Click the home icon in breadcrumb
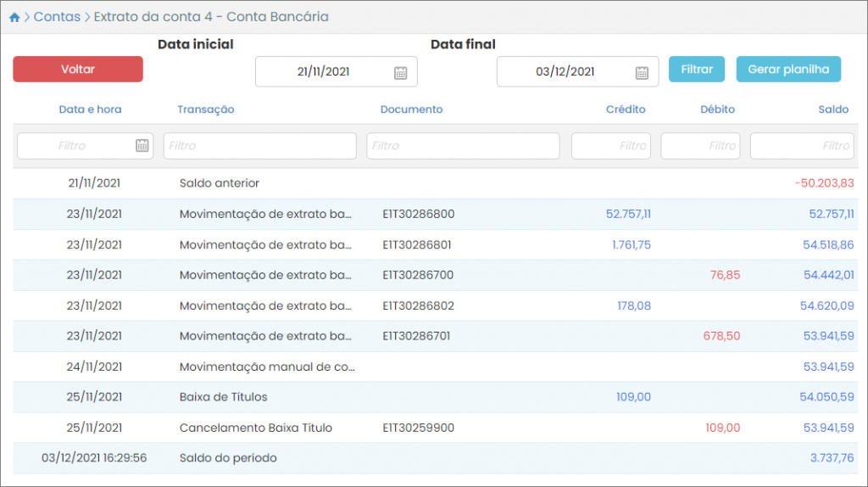868x487 pixels. [x=14, y=17]
